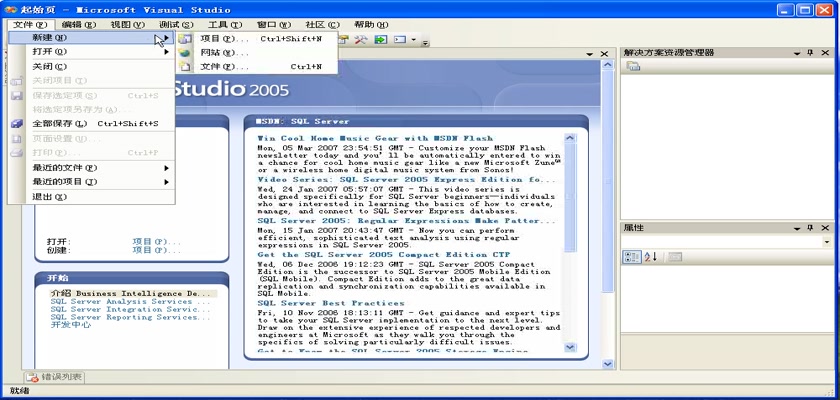Open Video Series SQL Server 2005 Express link
This screenshot has height=400, width=840.
(x=406, y=179)
